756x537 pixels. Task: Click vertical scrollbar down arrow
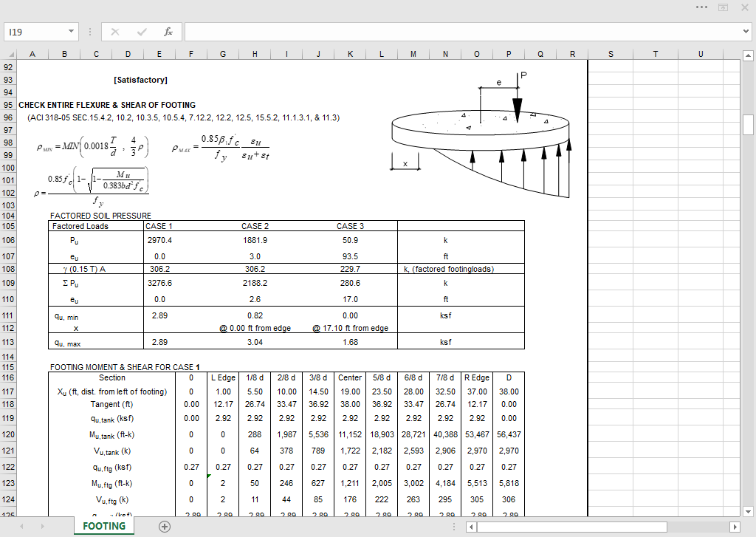(x=748, y=511)
